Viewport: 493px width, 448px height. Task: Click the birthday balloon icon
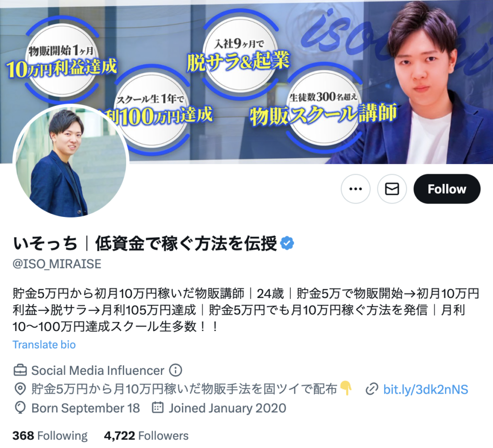coord(20,408)
